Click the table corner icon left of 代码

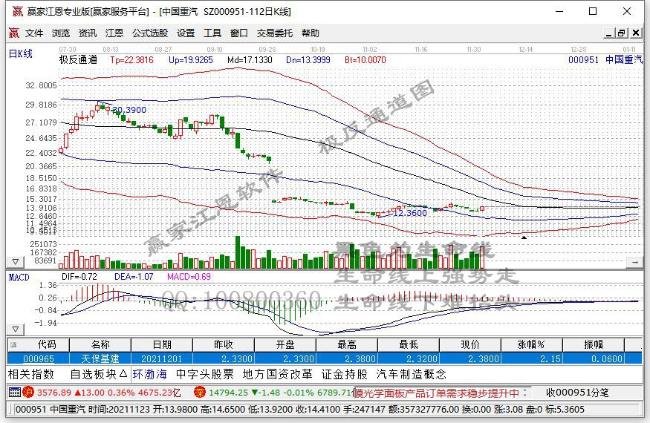pyautogui.click(x=13, y=345)
